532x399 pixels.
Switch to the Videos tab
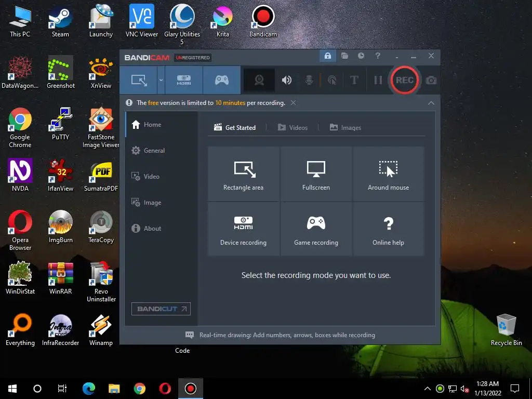click(x=292, y=128)
